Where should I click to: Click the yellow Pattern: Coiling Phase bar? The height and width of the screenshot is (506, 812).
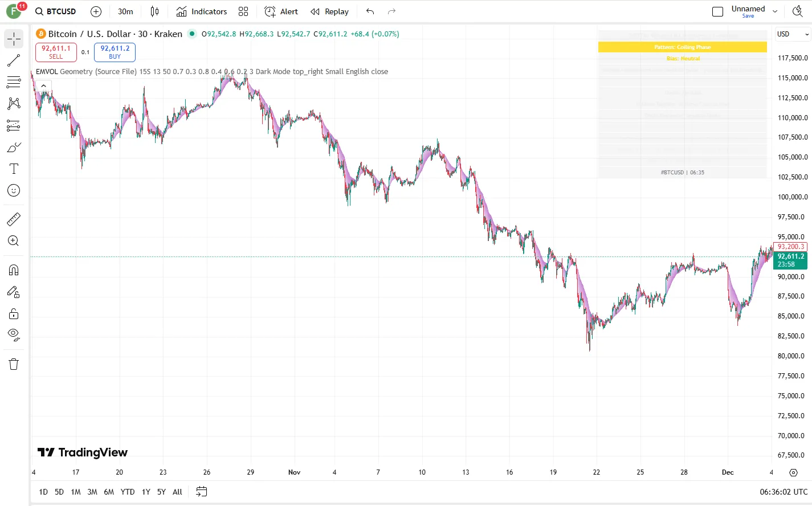coord(682,47)
